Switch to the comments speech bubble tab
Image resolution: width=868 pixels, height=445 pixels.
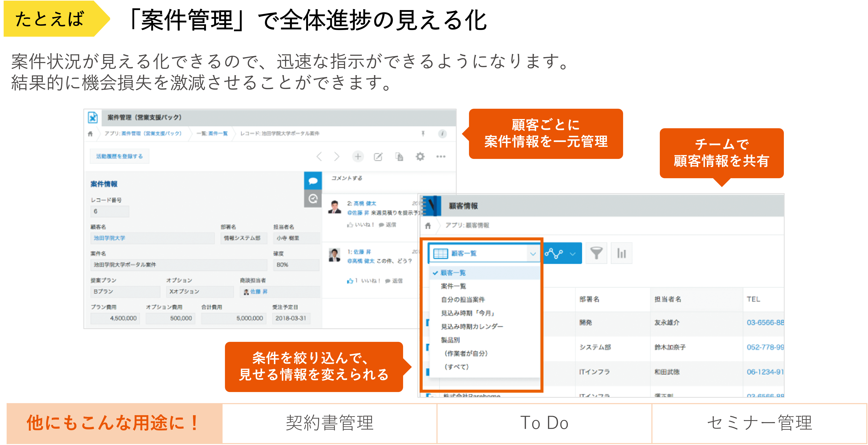click(313, 181)
